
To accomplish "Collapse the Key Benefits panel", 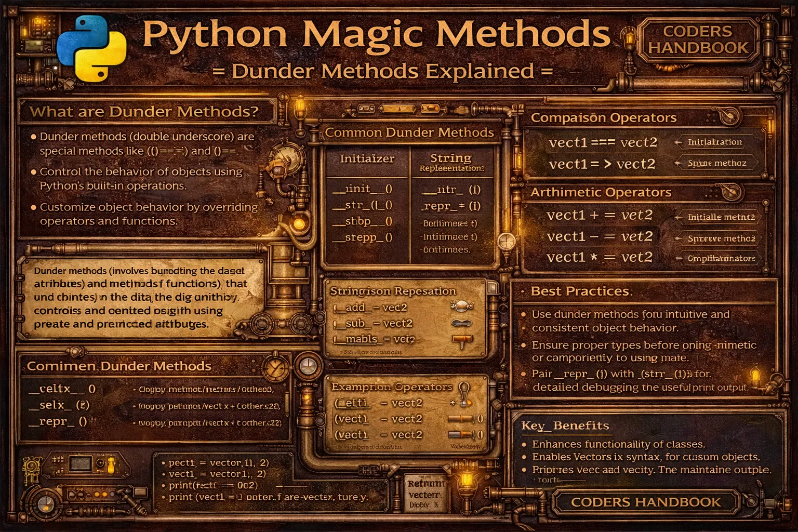I will click(565, 426).
